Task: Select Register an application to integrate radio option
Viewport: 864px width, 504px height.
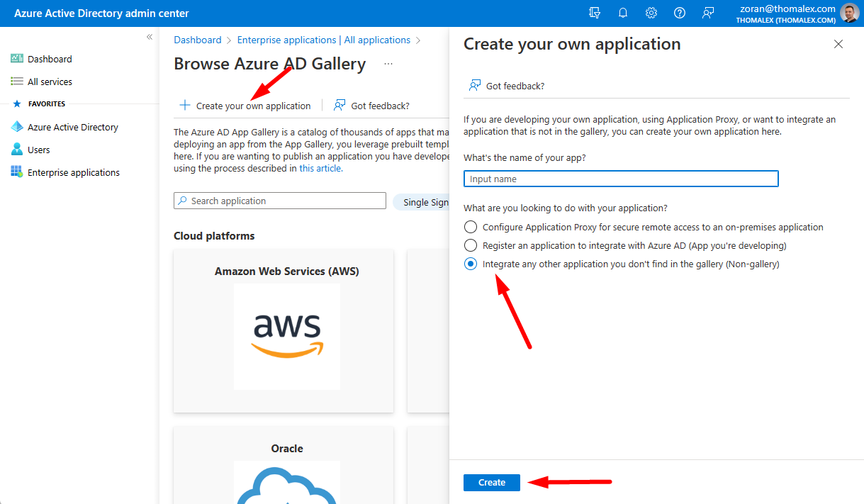Action: point(471,245)
